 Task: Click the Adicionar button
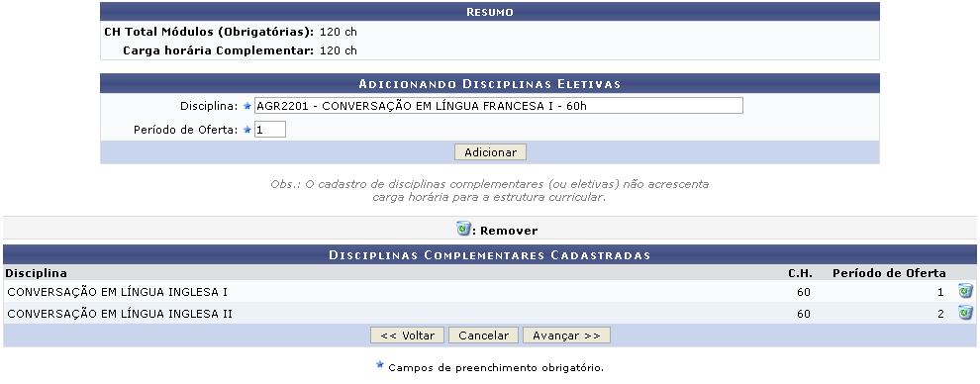click(490, 152)
